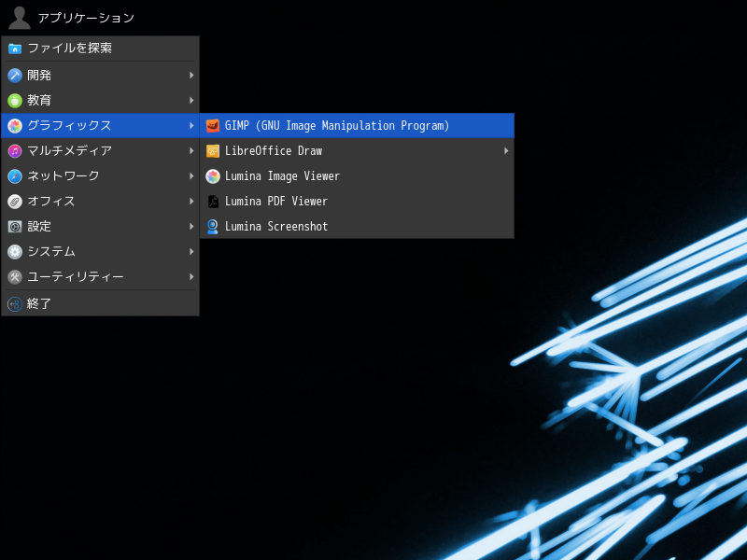The height and width of the screenshot is (560, 747).
Task: Click the LibreOffice Draw icon
Action: tap(213, 150)
